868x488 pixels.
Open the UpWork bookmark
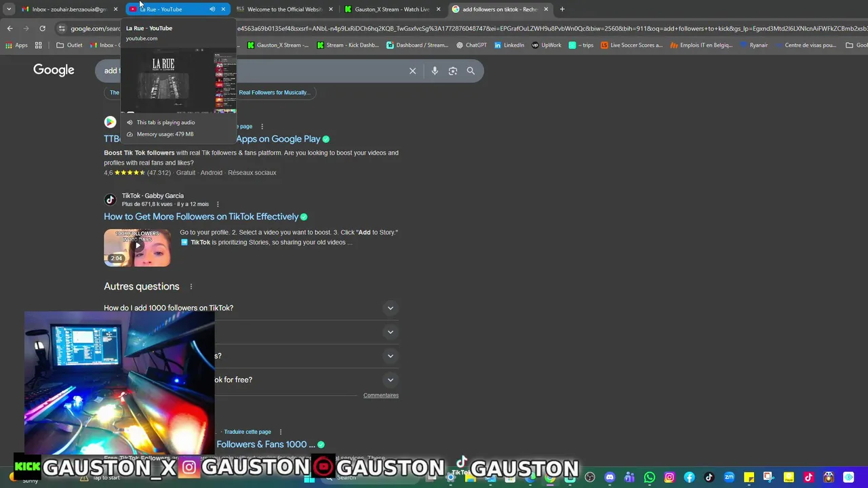pos(547,45)
